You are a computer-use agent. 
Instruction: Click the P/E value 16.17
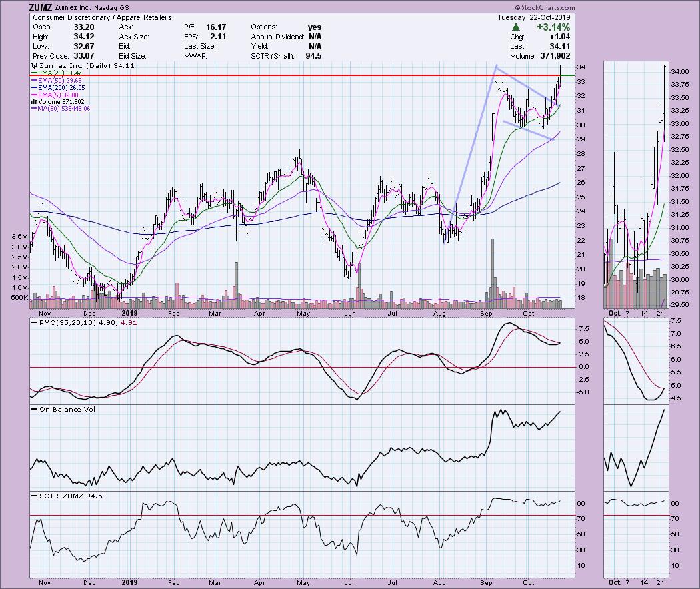pyautogui.click(x=216, y=27)
